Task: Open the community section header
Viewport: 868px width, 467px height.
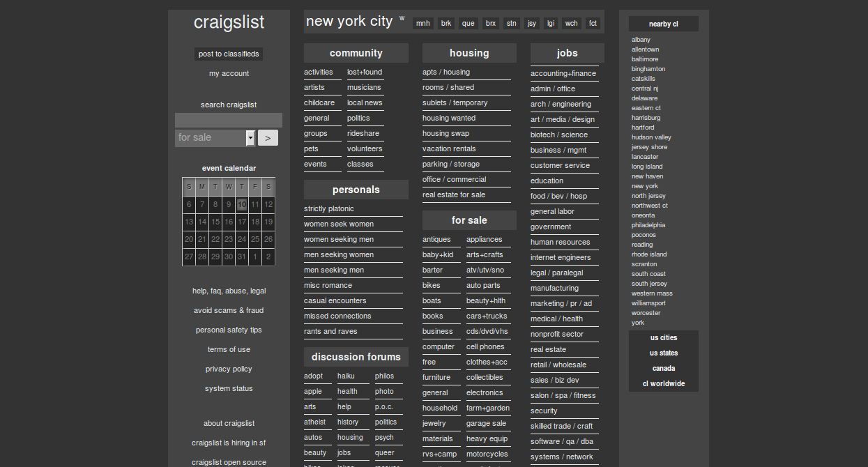Action: (356, 53)
